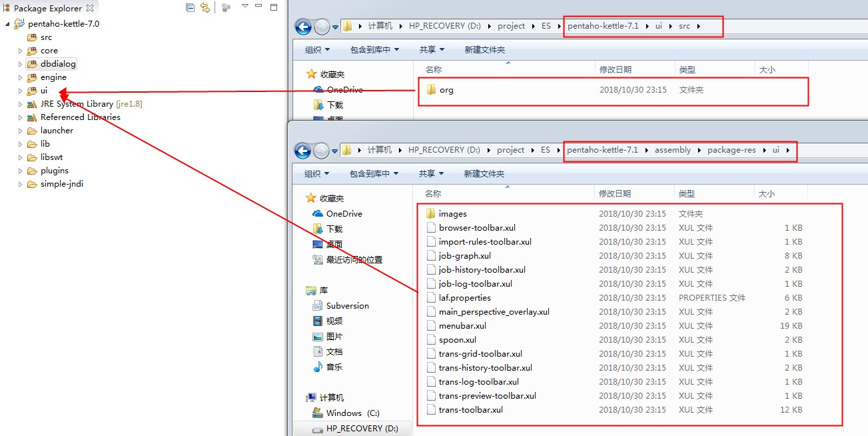Expand the launcher folder
Image resolution: width=868 pixels, height=436 pixels.
point(20,131)
